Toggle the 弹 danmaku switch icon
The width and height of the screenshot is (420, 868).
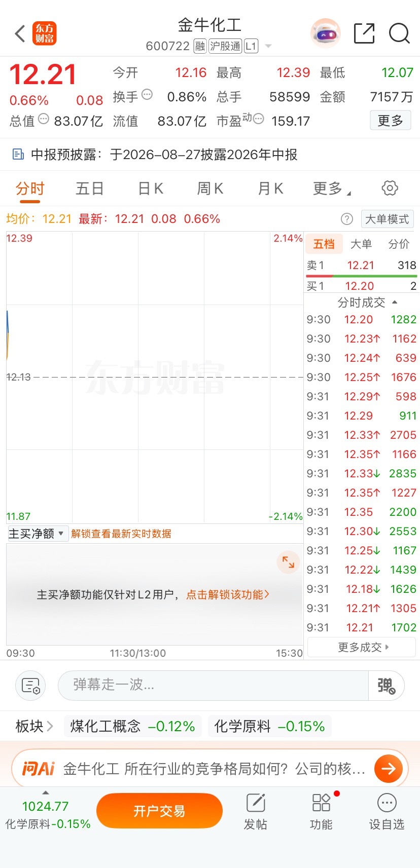tap(387, 686)
